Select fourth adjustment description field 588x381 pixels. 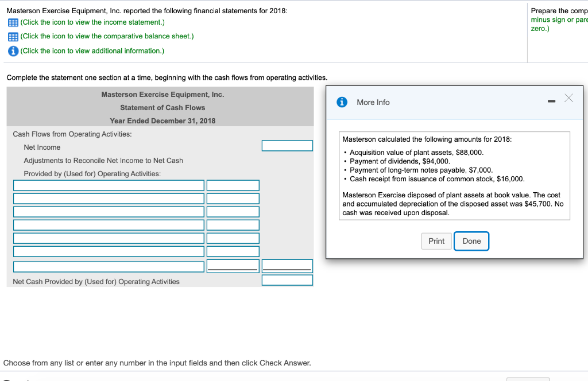point(109,225)
